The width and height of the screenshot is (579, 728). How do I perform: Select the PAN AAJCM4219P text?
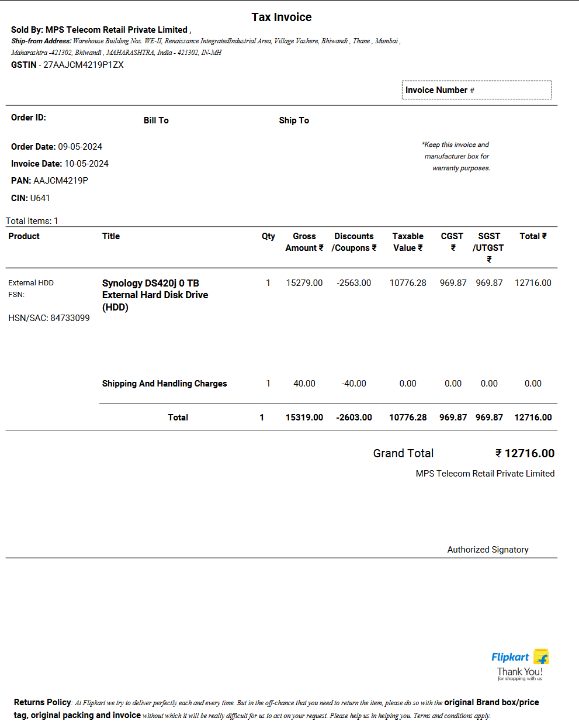pos(50,181)
